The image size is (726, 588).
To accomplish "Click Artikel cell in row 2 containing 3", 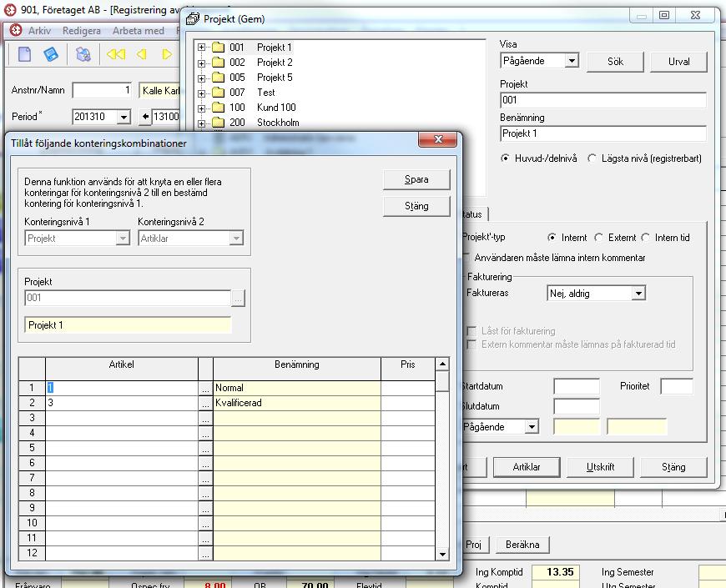I will pyautogui.click(x=122, y=403).
